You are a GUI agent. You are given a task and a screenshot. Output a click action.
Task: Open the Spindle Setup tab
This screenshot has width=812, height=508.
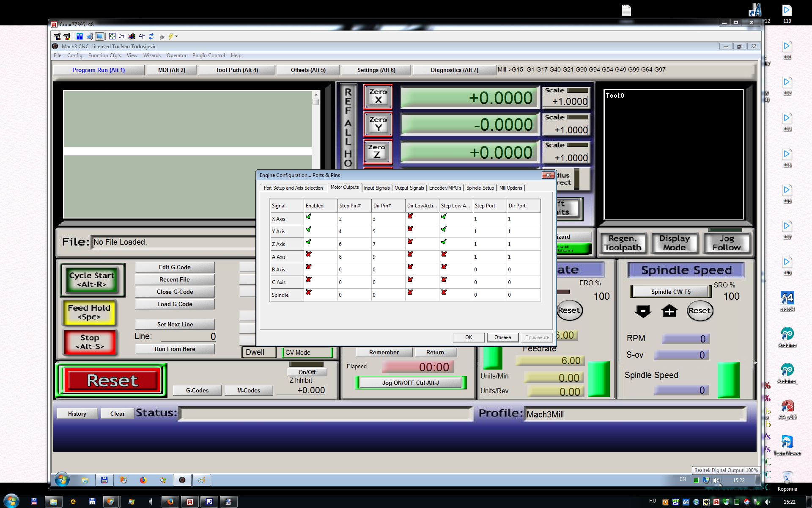tap(480, 188)
